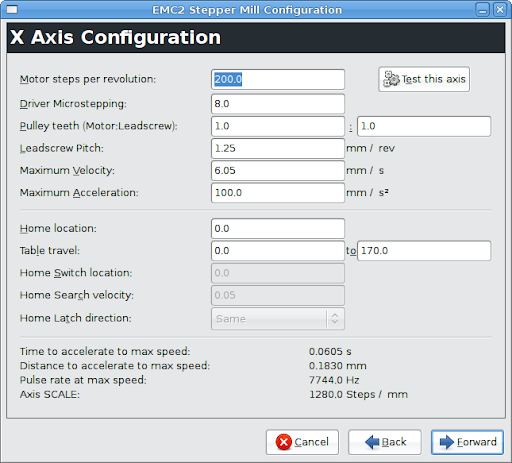Screen dimensions: 512x463
Task: Go Back to the previous page
Action: click(385, 442)
